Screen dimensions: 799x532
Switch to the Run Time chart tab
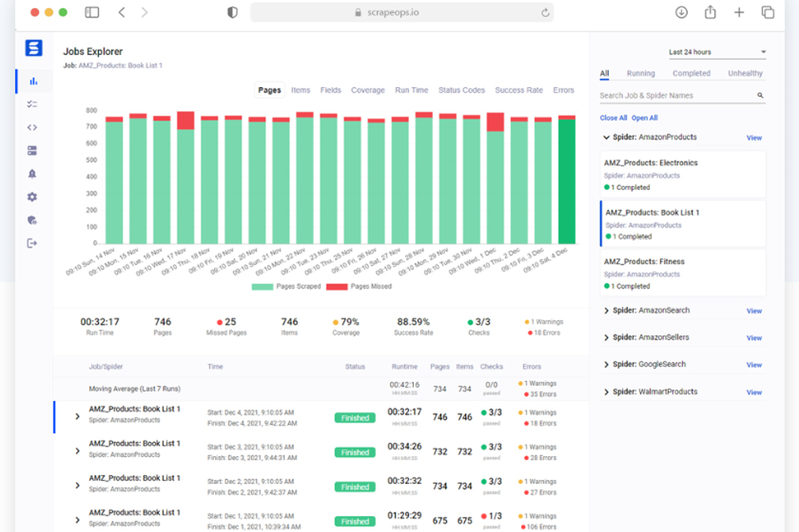click(x=411, y=90)
